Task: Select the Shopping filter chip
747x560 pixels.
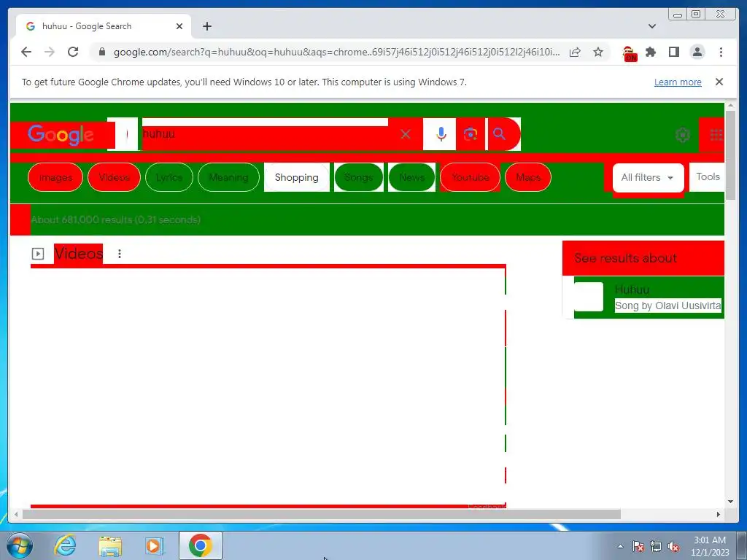Action: pyautogui.click(x=297, y=177)
